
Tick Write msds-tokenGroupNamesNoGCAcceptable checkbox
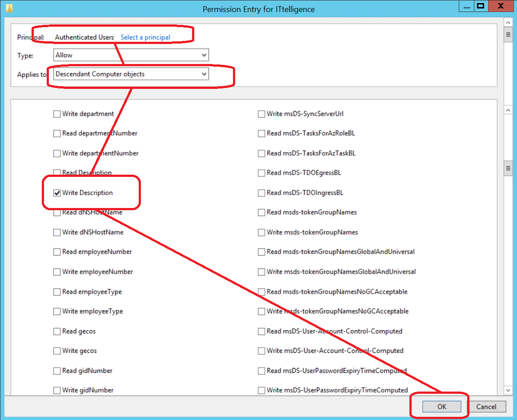261,312
